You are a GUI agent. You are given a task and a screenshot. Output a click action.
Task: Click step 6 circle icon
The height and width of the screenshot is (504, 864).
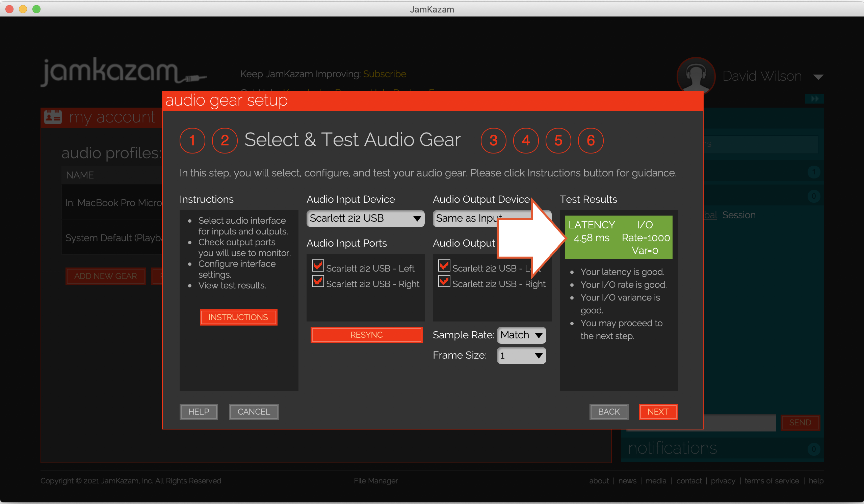click(591, 141)
